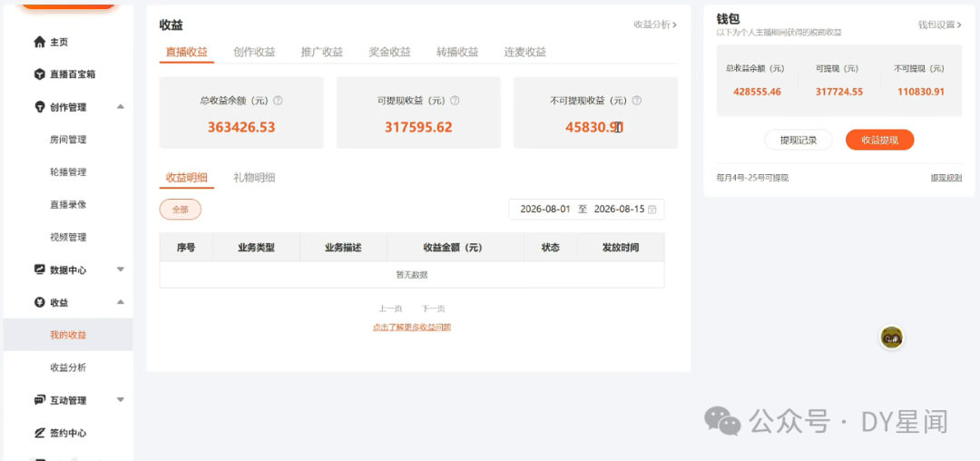
Task: Click the 全部 filter pill
Action: 181,210
